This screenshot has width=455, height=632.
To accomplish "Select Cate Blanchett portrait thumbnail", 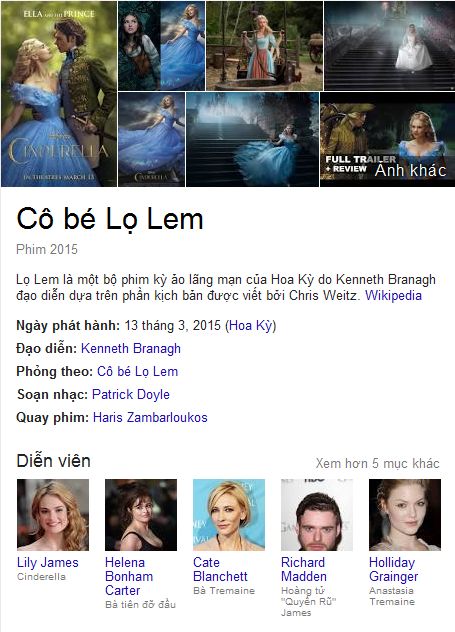I will [229, 515].
